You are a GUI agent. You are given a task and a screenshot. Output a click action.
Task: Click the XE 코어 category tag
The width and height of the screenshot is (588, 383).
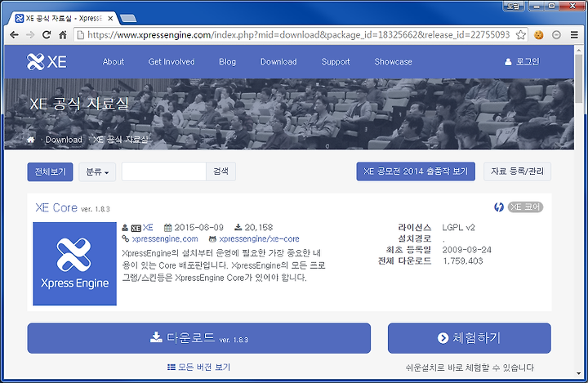tap(525, 207)
